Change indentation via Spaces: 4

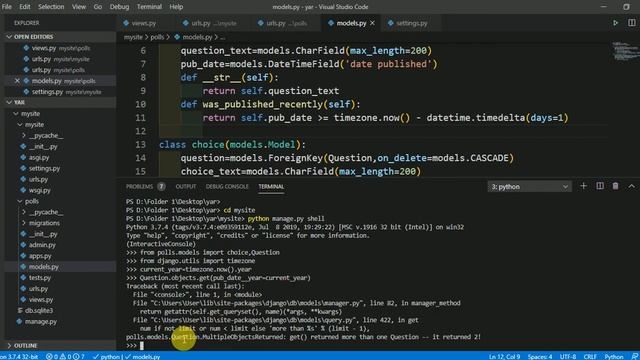coord(540,356)
